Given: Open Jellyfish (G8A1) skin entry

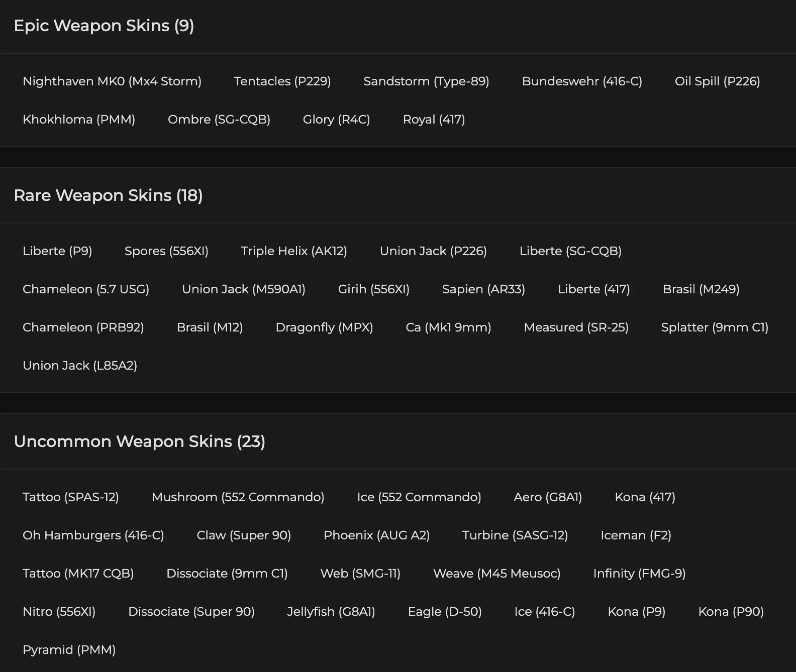Looking at the screenshot, I should [x=331, y=612].
